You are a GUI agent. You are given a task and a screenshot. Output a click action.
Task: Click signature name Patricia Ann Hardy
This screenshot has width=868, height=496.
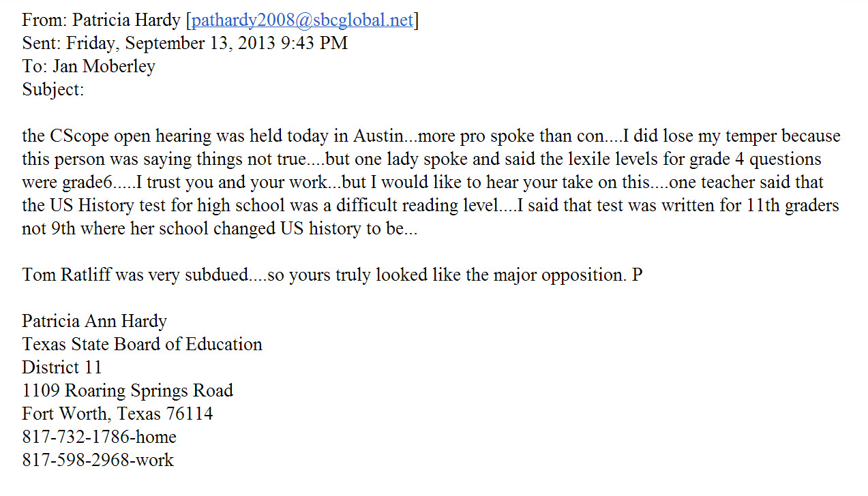[94, 322]
